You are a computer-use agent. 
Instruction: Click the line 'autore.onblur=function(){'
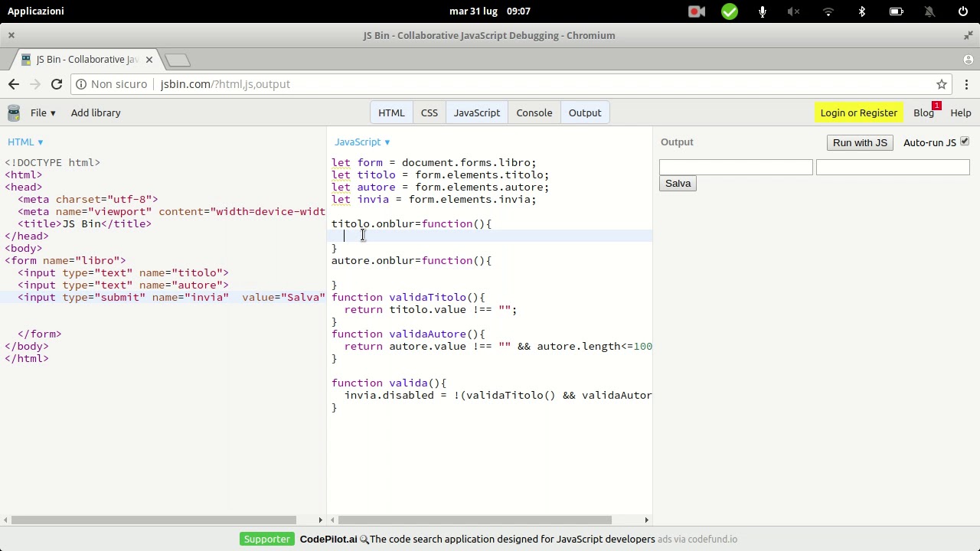[x=412, y=260]
